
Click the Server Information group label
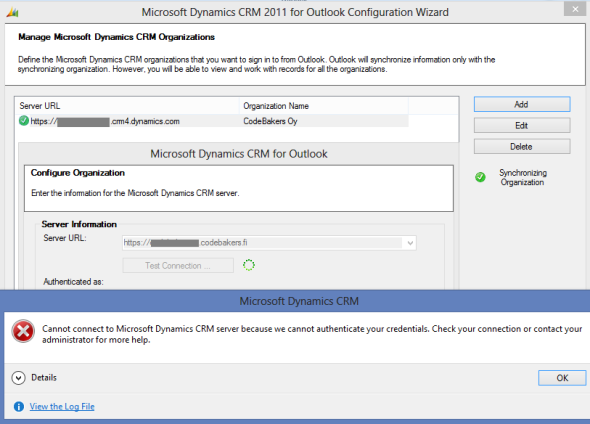point(79,224)
